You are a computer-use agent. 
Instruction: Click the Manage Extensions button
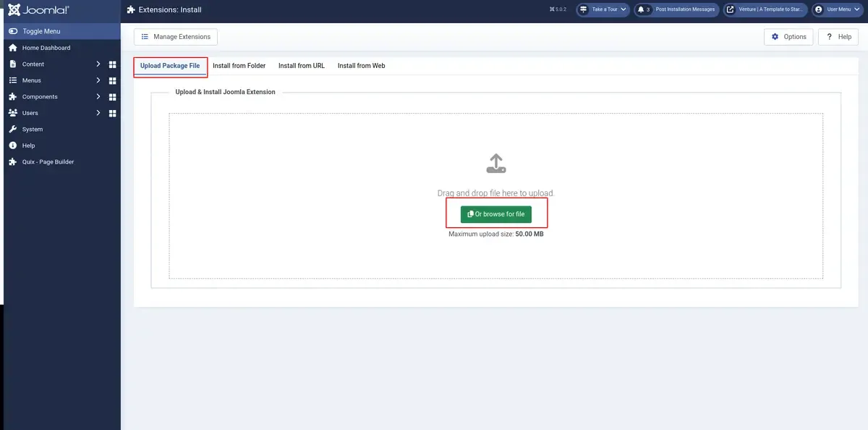[175, 37]
